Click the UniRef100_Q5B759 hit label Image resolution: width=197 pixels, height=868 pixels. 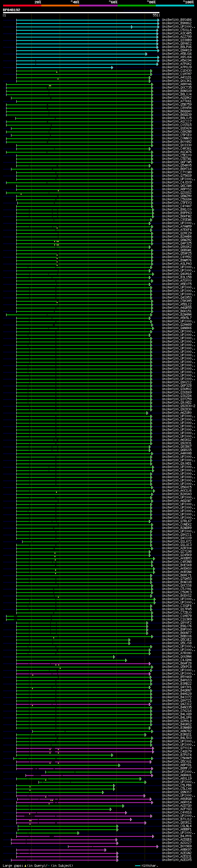coord(177,104)
